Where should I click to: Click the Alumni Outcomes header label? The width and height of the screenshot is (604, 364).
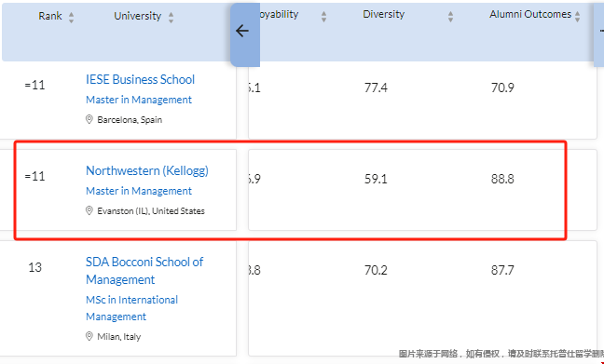(x=530, y=14)
